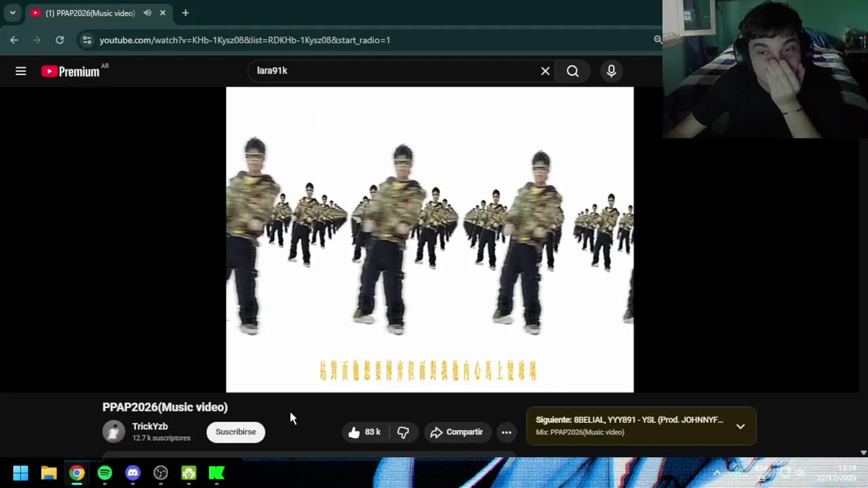
Task: Open the TrickYzb channel name link
Action: (150, 426)
